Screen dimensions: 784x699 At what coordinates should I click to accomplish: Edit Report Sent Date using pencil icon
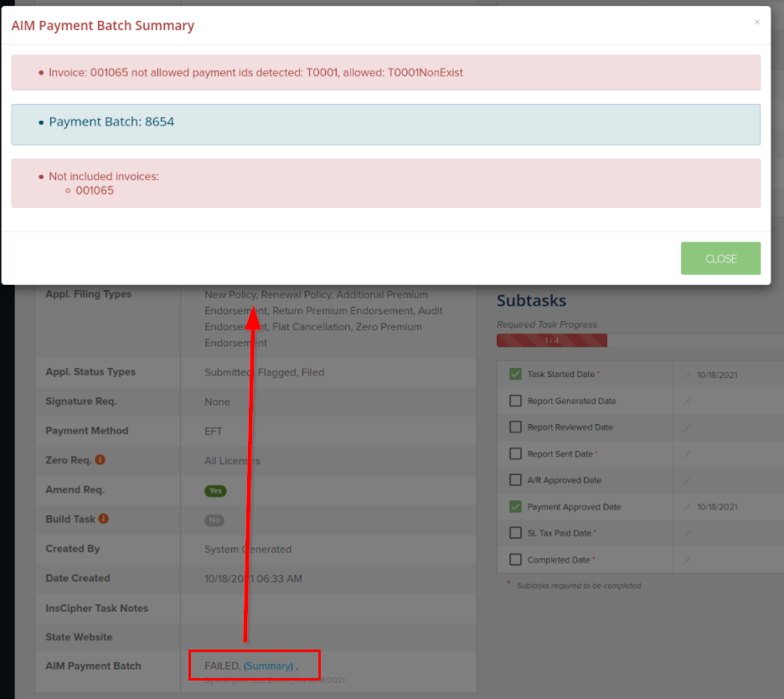(x=688, y=453)
